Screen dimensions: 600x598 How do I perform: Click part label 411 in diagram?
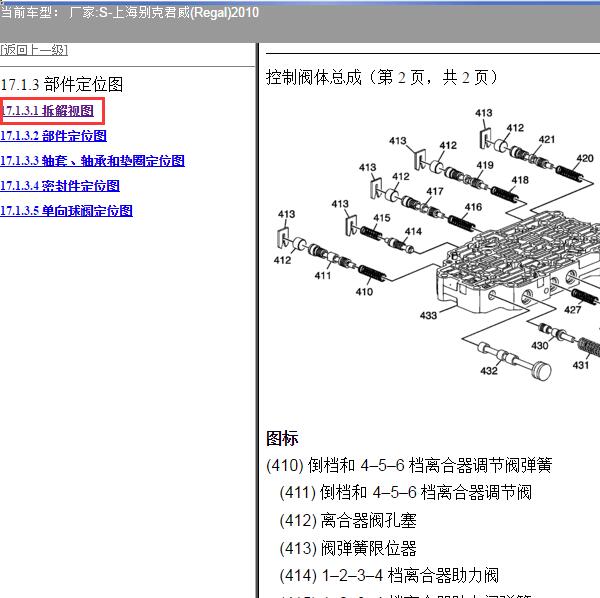(323, 275)
